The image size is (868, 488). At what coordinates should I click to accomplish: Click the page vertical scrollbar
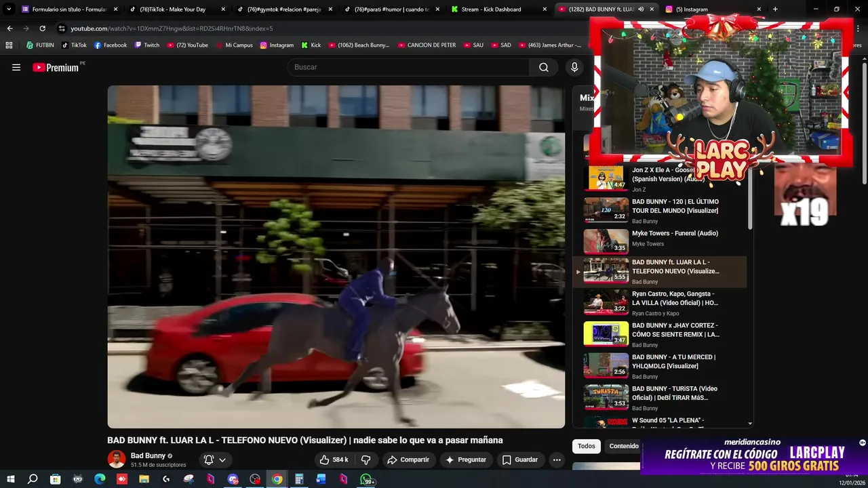864,122
